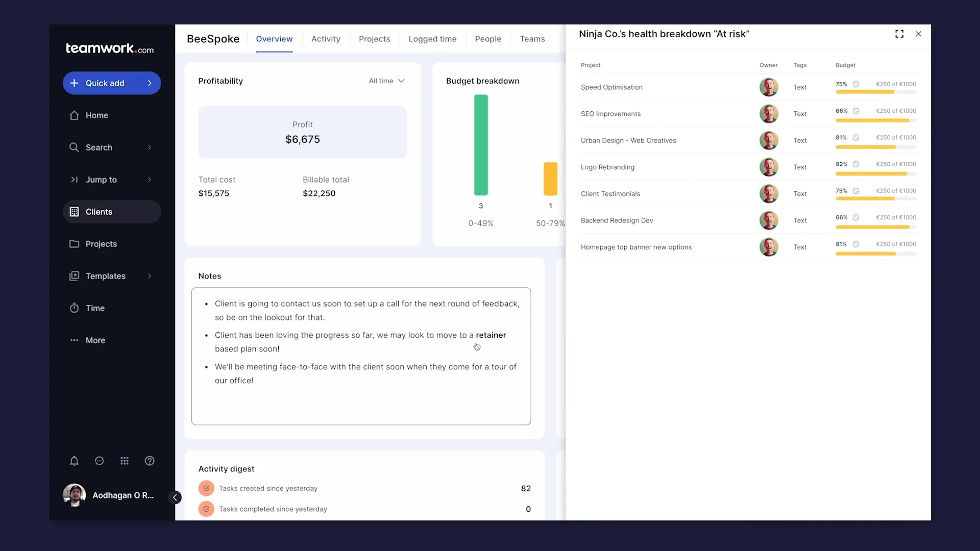The image size is (980, 551).
Task: Select the All time dropdown filter
Action: (x=387, y=81)
